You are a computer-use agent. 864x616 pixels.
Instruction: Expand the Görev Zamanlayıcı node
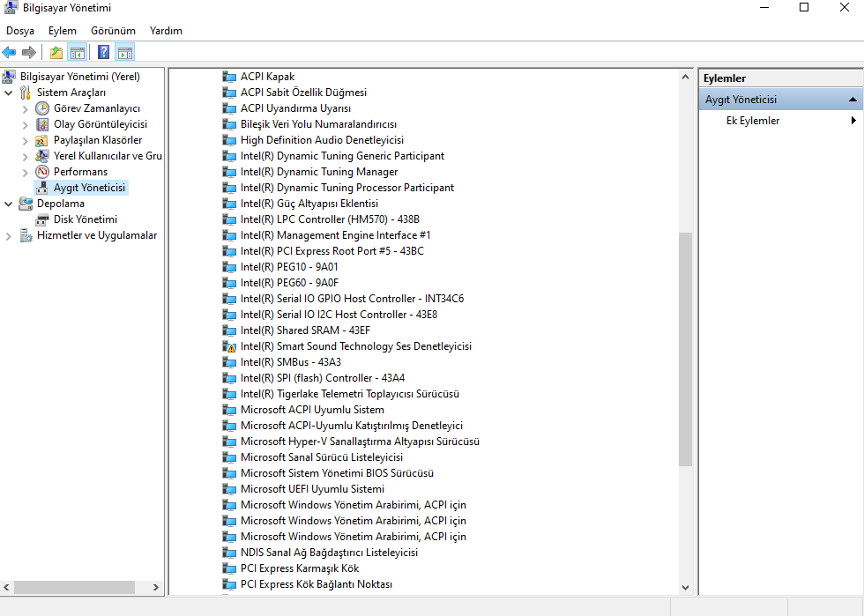tap(25, 109)
